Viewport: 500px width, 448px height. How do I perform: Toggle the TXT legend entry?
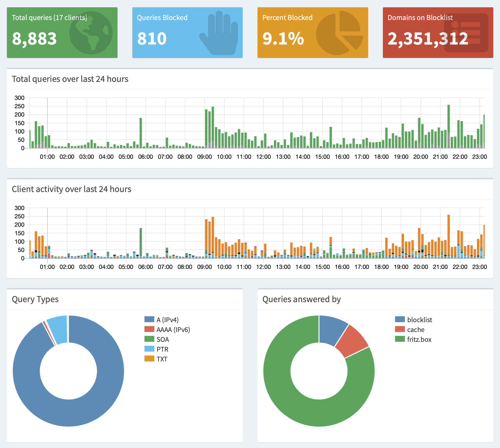click(x=162, y=359)
